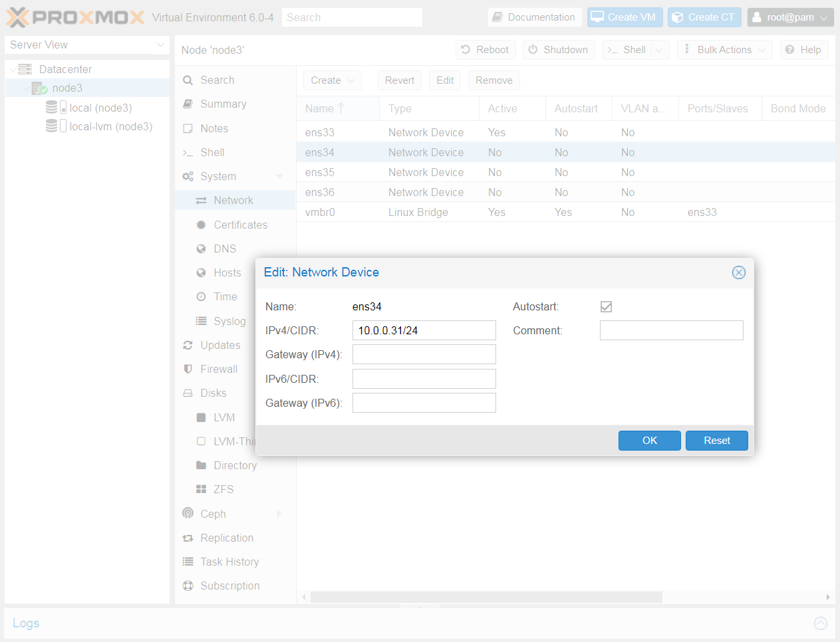Select the vmbr0 Linux Bridge row
The width and height of the screenshot is (840, 642).
tap(565, 212)
